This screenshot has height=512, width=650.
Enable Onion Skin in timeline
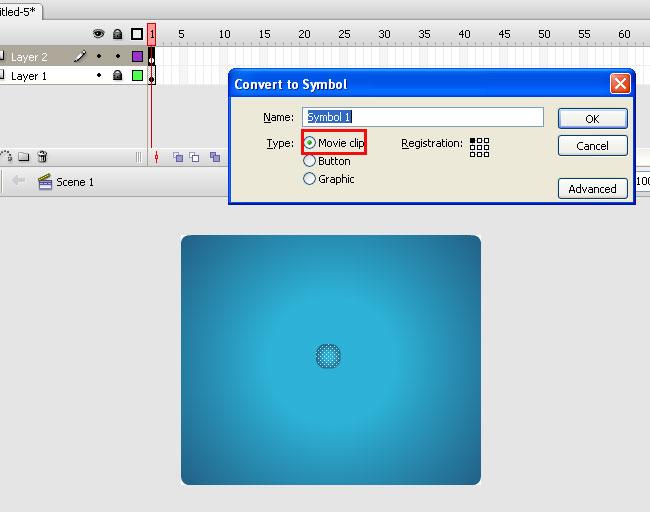[x=178, y=157]
